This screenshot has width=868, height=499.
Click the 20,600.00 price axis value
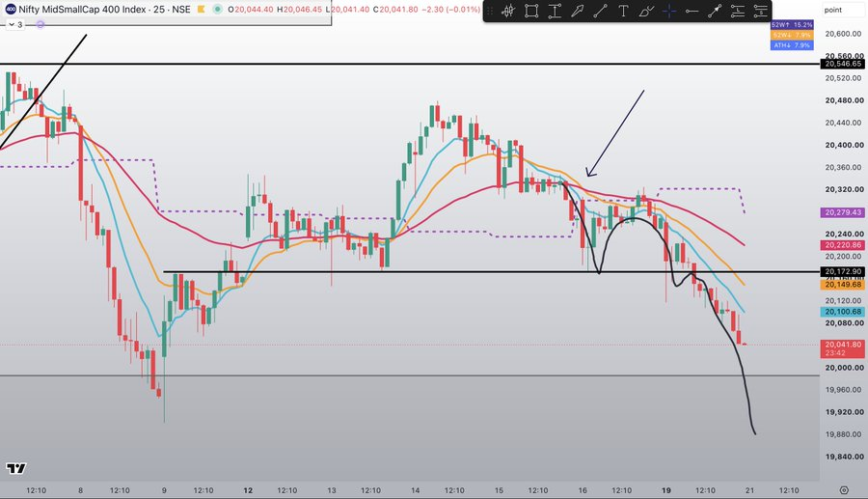click(x=844, y=34)
